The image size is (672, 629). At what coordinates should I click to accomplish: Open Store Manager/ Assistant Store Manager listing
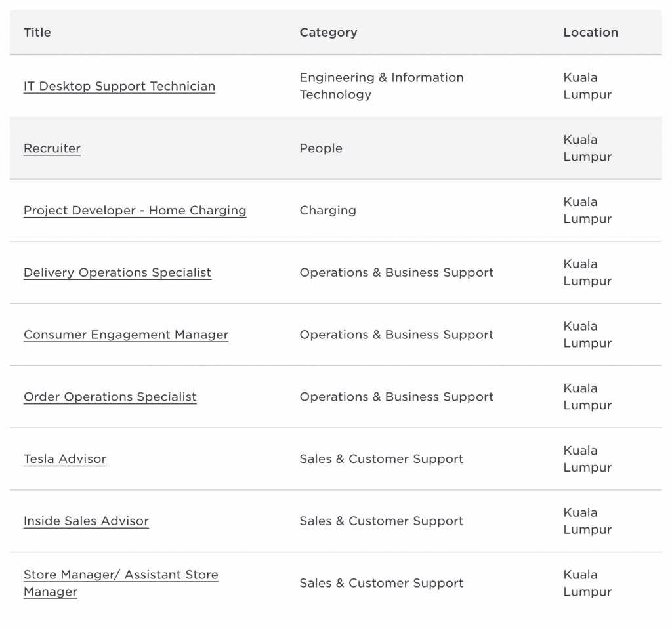coord(120,582)
